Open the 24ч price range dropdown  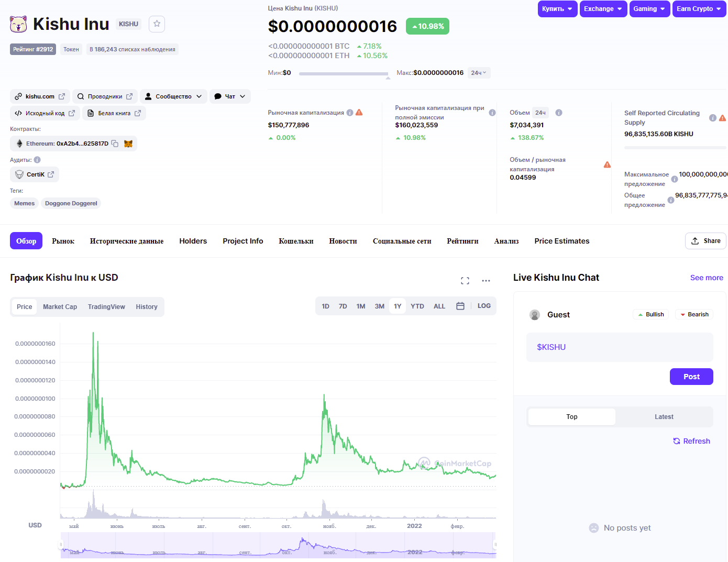click(x=479, y=73)
